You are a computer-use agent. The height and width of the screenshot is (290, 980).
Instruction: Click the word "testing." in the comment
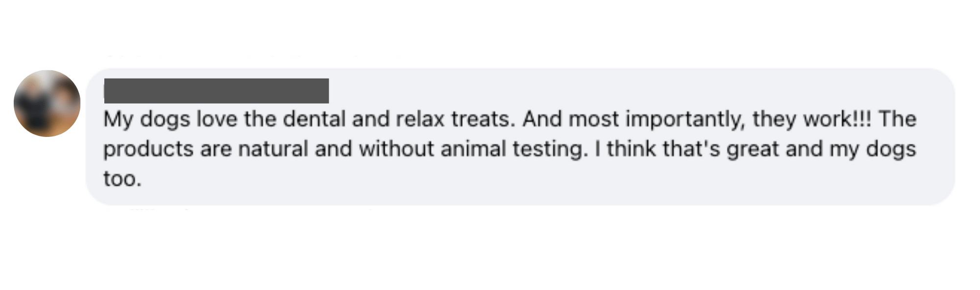[550, 150]
